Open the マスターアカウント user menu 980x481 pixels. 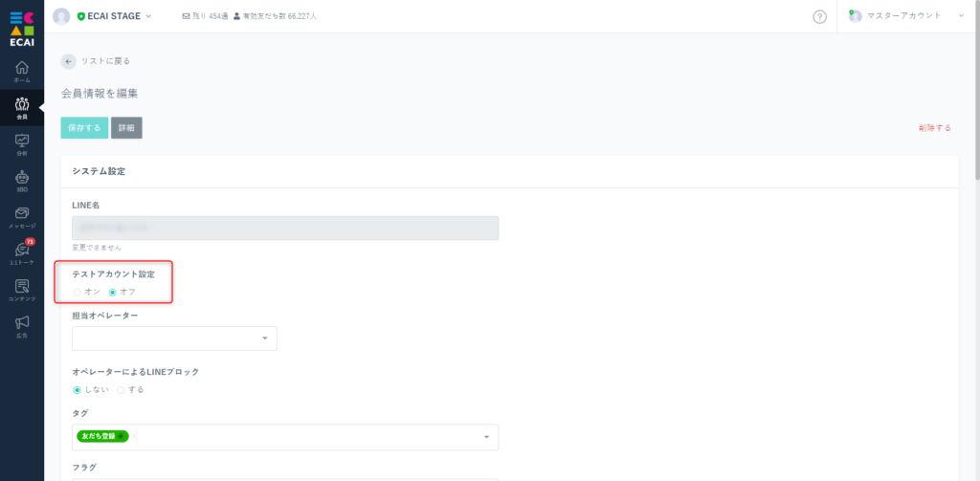pyautogui.click(x=906, y=16)
